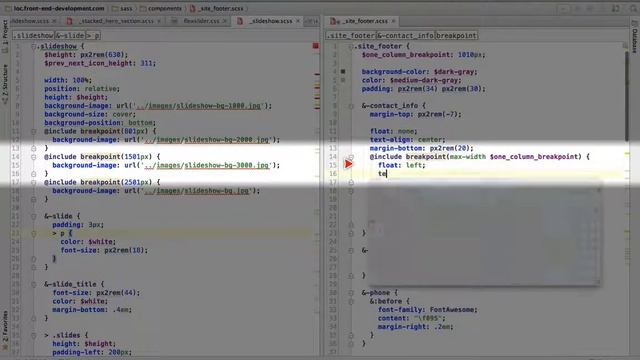640x360 pixels.
Task: Click the top red error stripe mark in left editor
Action: click(x=317, y=74)
